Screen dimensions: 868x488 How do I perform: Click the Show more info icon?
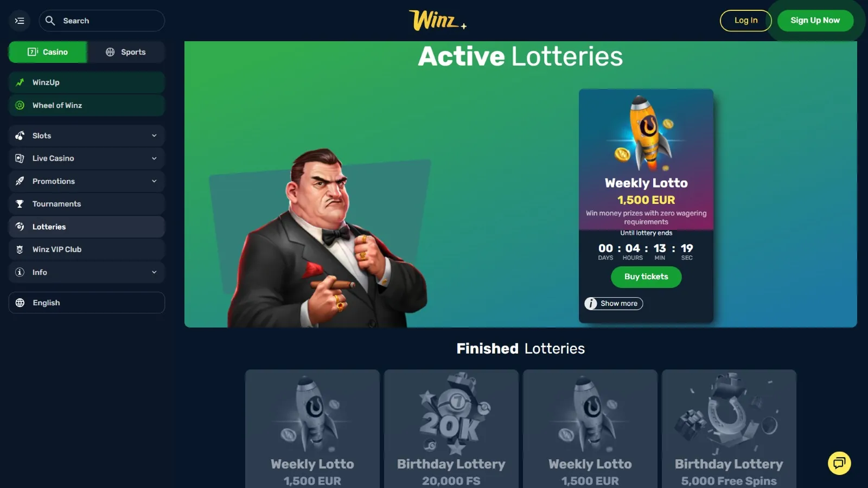(x=591, y=304)
